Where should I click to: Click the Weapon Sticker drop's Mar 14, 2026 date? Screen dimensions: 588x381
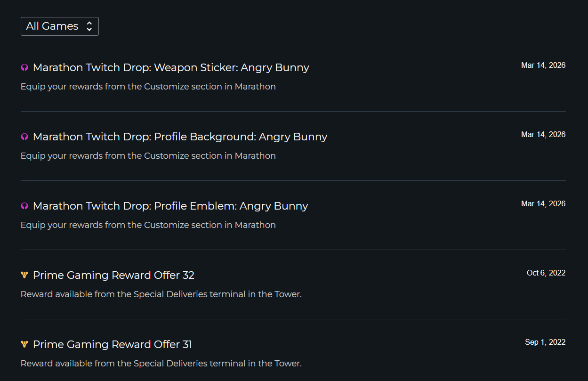point(543,65)
